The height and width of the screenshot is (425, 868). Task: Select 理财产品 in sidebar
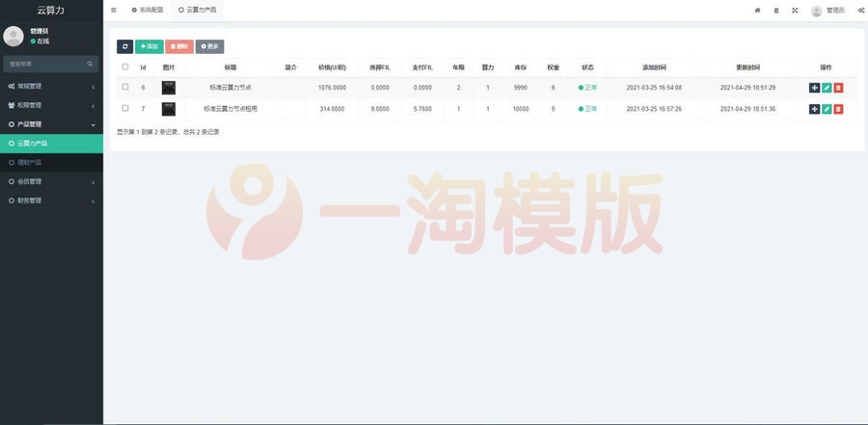coord(51,163)
